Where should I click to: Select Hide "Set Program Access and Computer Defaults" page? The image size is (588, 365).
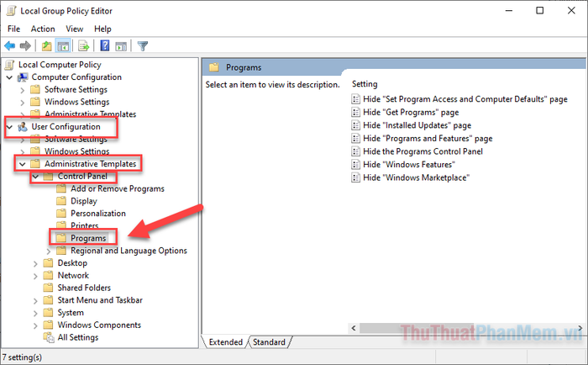[x=465, y=99]
